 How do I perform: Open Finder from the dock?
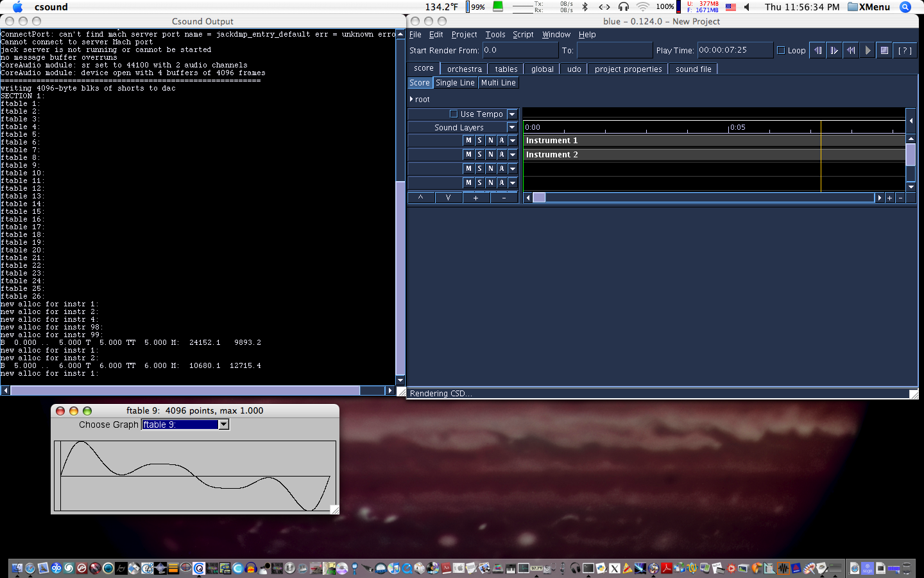click(x=17, y=568)
